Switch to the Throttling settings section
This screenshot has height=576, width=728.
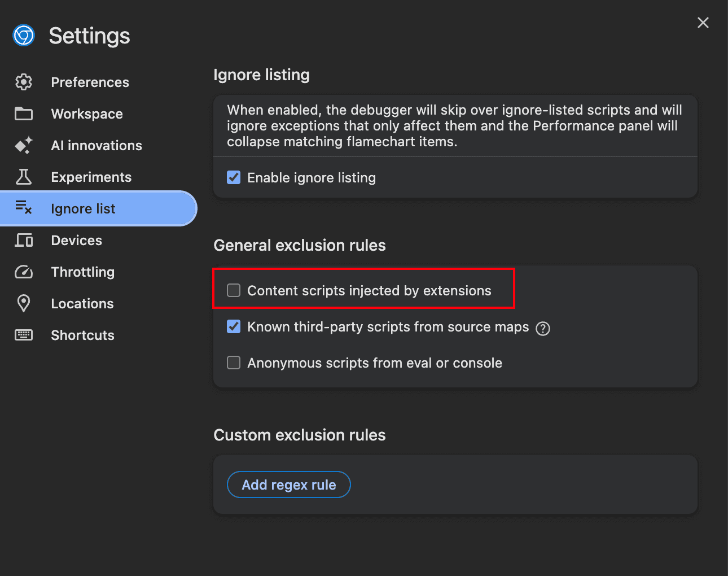click(82, 272)
